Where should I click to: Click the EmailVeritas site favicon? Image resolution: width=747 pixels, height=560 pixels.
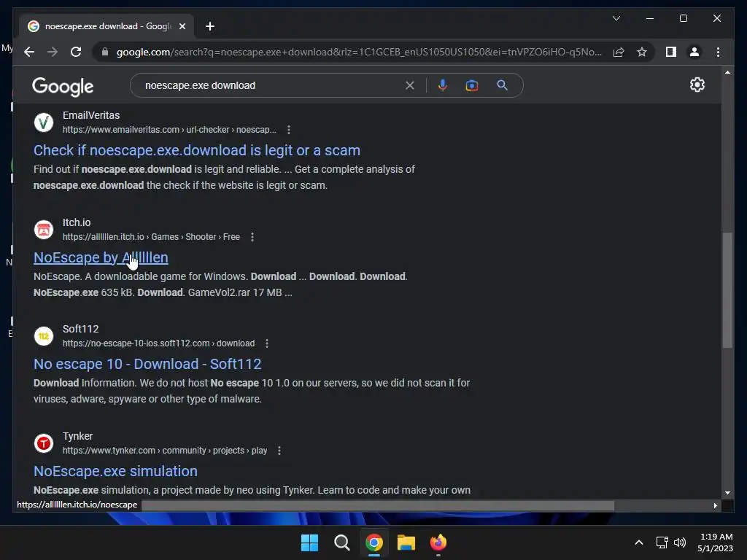pyautogui.click(x=43, y=122)
